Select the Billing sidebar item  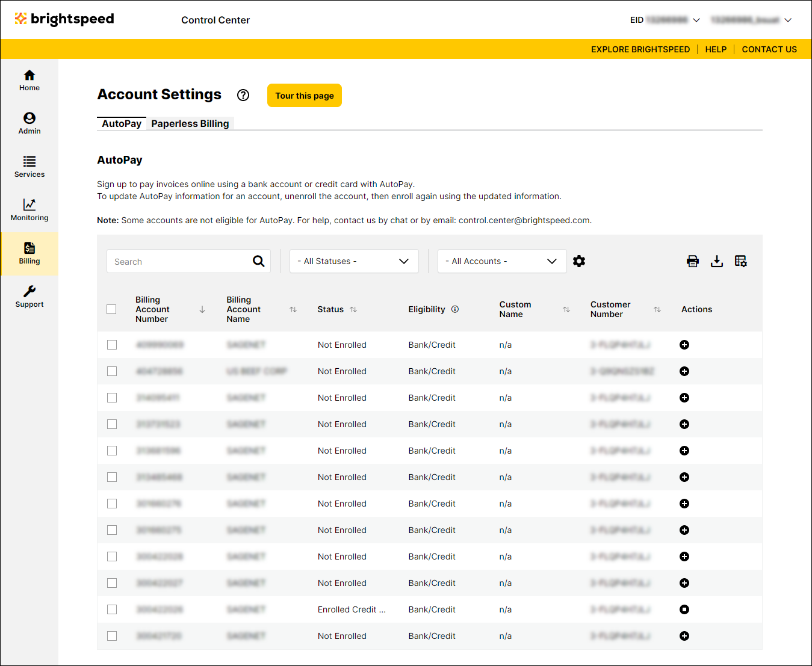[x=29, y=254]
